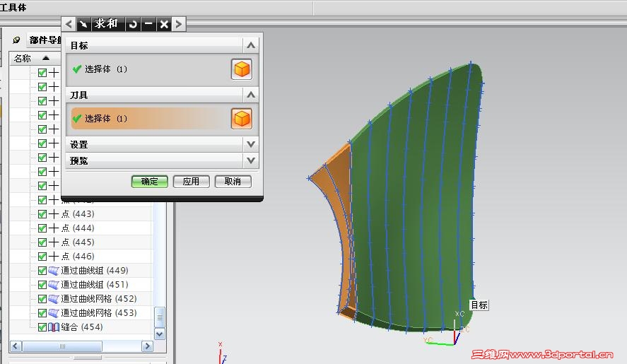The height and width of the screenshot is (364, 627).
Task: Click the 通过曲线网格 (453) feature icon
Action: [x=54, y=313]
